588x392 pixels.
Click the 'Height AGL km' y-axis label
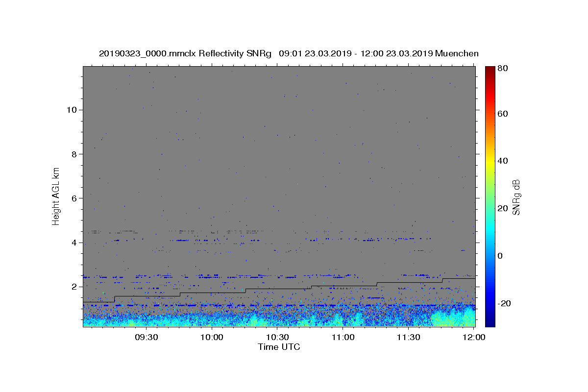(x=56, y=196)
